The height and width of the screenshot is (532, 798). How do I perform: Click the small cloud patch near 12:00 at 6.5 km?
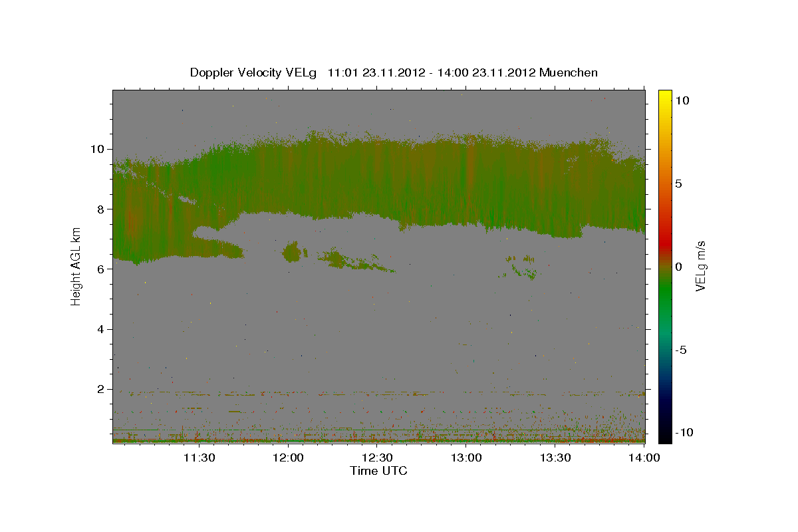(292, 252)
